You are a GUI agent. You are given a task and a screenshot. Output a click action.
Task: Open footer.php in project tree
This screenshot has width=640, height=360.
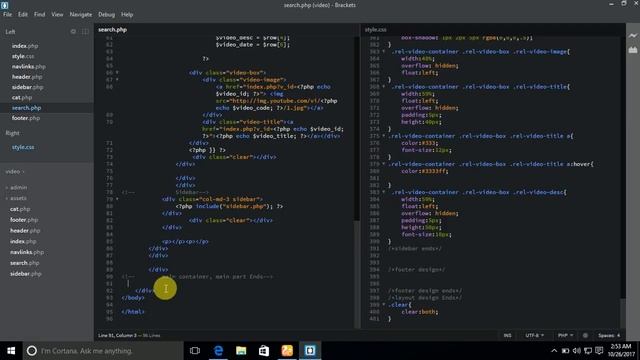[24, 220]
